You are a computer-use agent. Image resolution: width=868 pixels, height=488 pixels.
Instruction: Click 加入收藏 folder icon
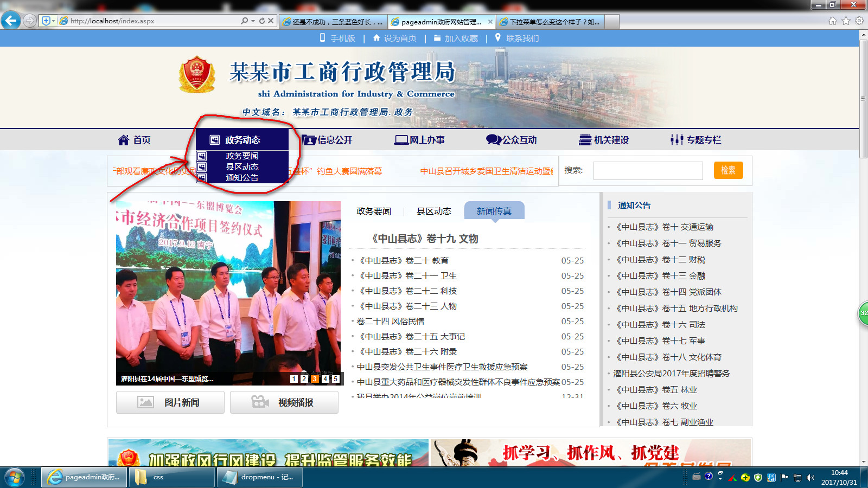[x=437, y=38]
